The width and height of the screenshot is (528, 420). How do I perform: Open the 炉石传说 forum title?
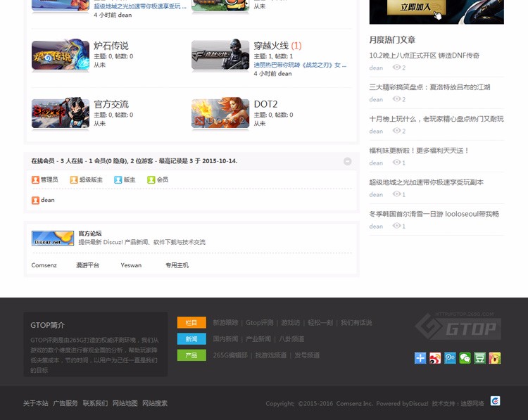click(111, 46)
